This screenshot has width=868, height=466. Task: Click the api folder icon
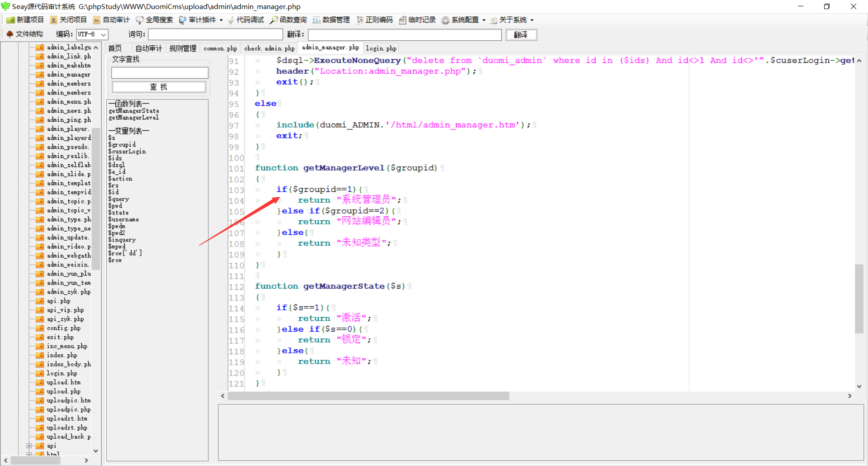(x=40, y=445)
